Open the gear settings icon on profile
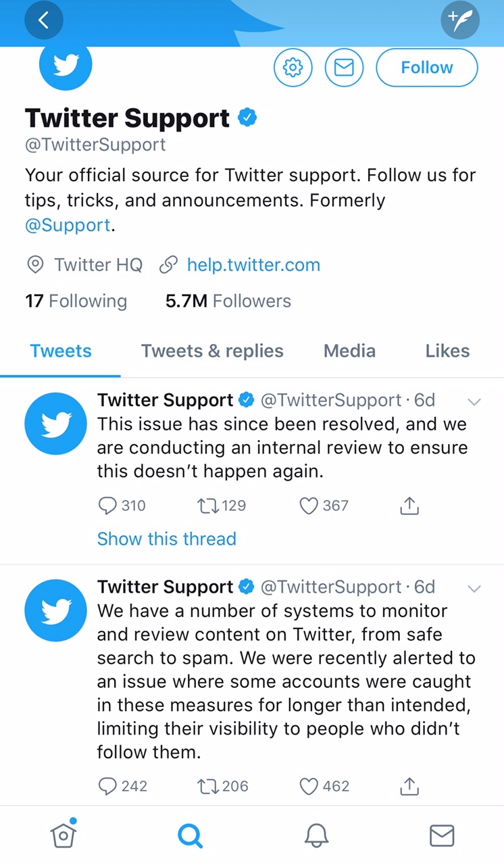504x865 pixels. coord(293,68)
